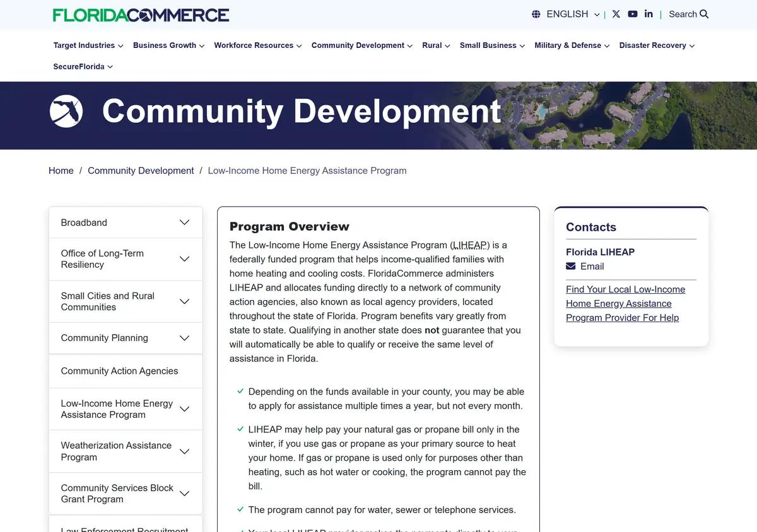Click Low-Income Home Energy Assistance Program breadcrumb text
This screenshot has width=757, height=532.
click(307, 171)
